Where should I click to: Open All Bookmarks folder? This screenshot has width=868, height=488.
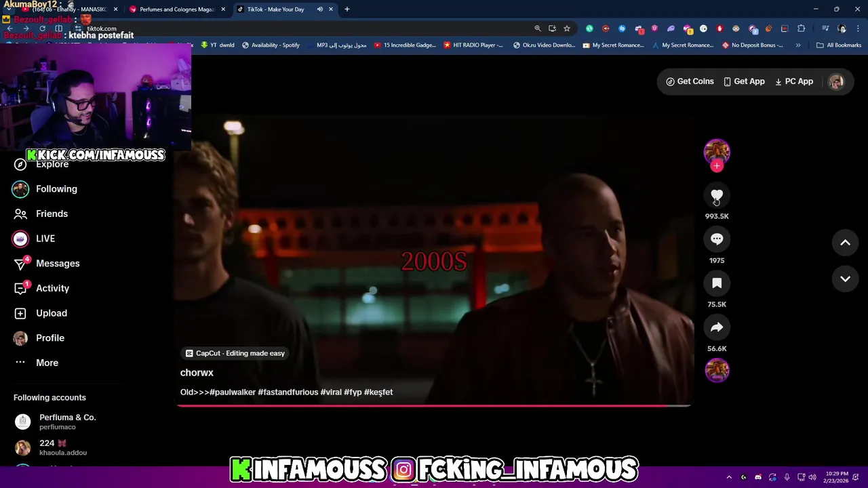(839, 45)
